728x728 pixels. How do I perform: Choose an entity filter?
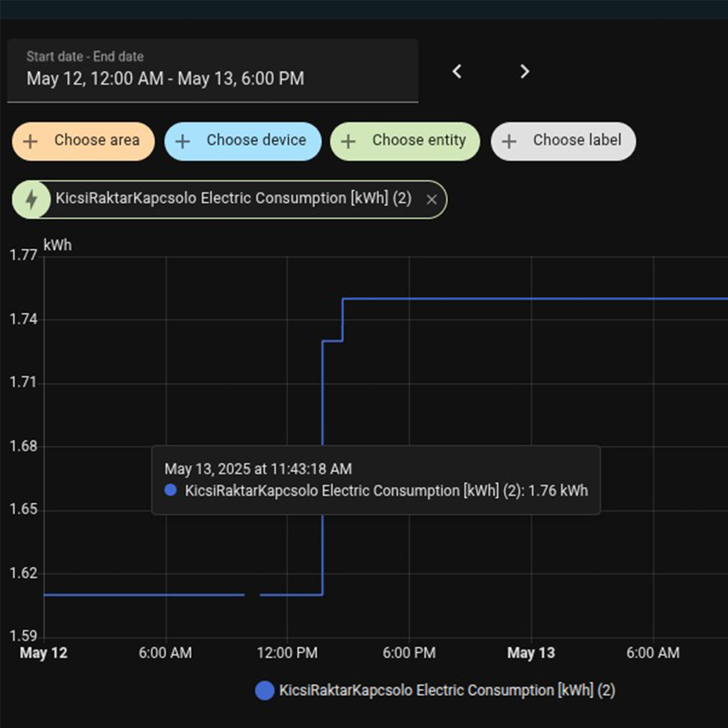tap(405, 141)
